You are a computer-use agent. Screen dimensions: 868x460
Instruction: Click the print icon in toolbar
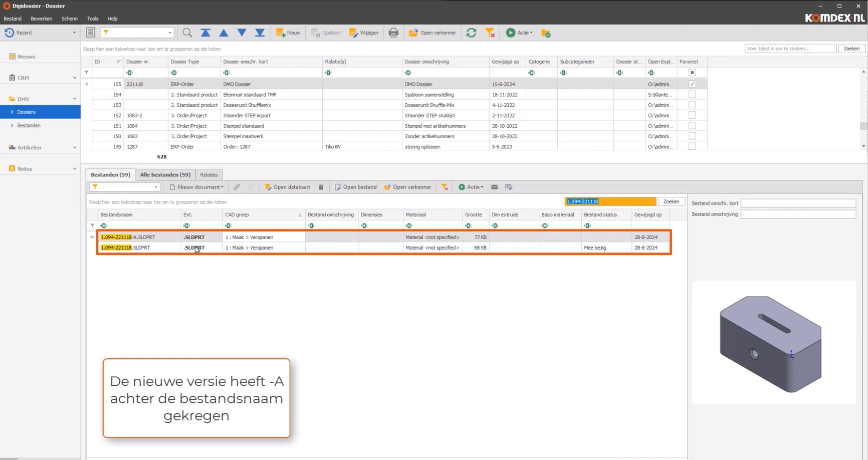pyautogui.click(x=393, y=33)
